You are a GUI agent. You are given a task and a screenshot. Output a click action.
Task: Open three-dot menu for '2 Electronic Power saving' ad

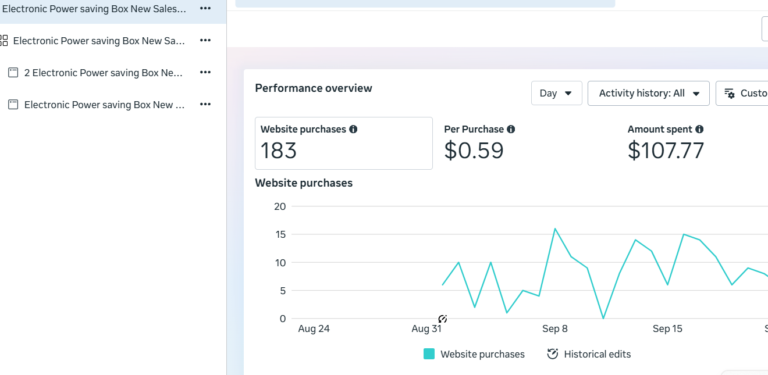coord(205,72)
